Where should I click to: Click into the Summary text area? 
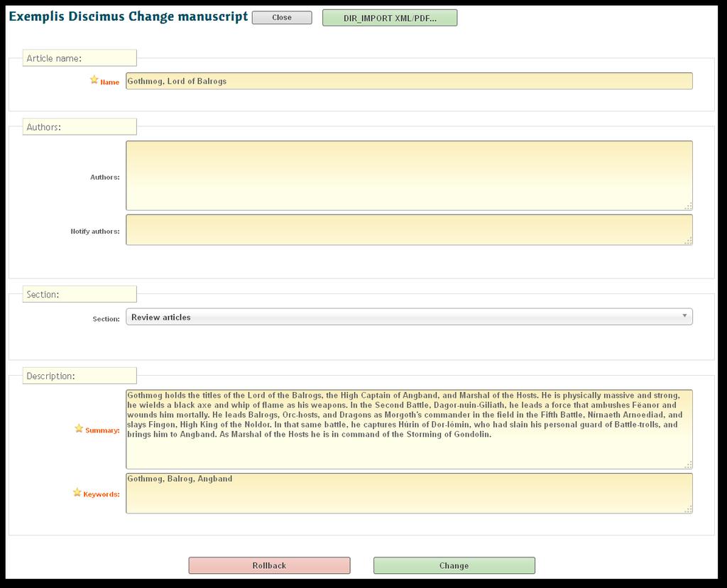tap(409, 430)
